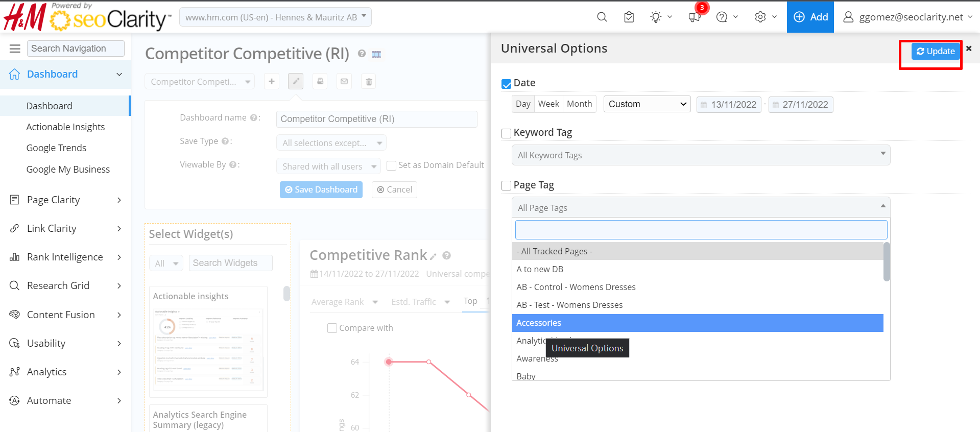Screen dimensions: 980x432
Task: Open the announcements icon with red badge
Action: coord(695,17)
